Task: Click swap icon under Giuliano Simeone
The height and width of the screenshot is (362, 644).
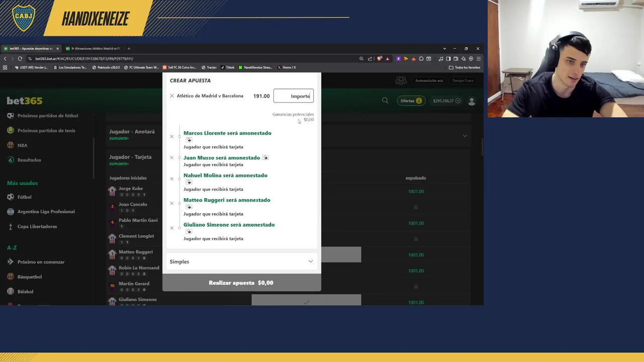Action: [x=189, y=231]
